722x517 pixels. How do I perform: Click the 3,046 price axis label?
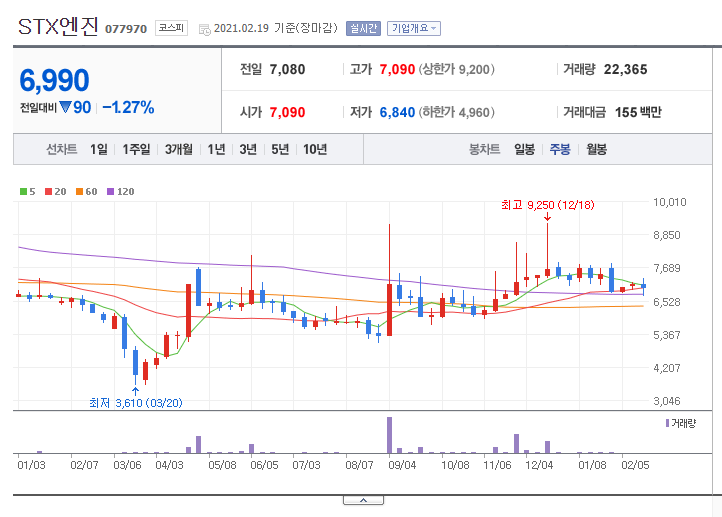coord(666,401)
